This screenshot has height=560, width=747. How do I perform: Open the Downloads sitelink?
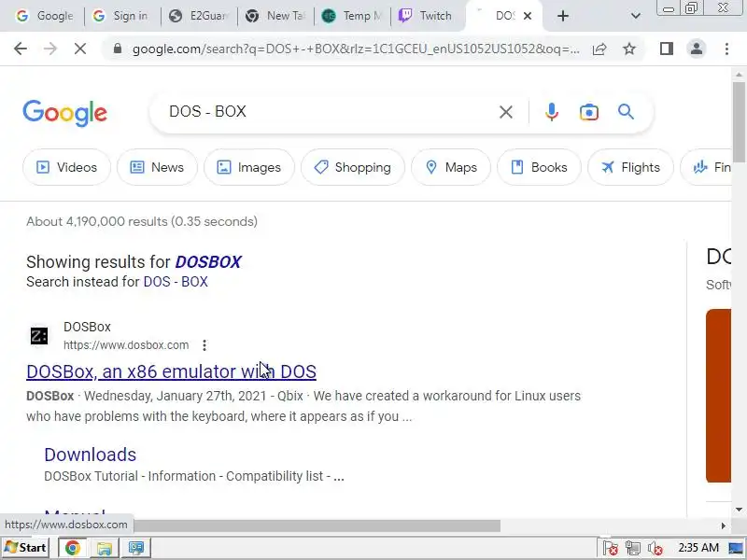[x=90, y=455]
